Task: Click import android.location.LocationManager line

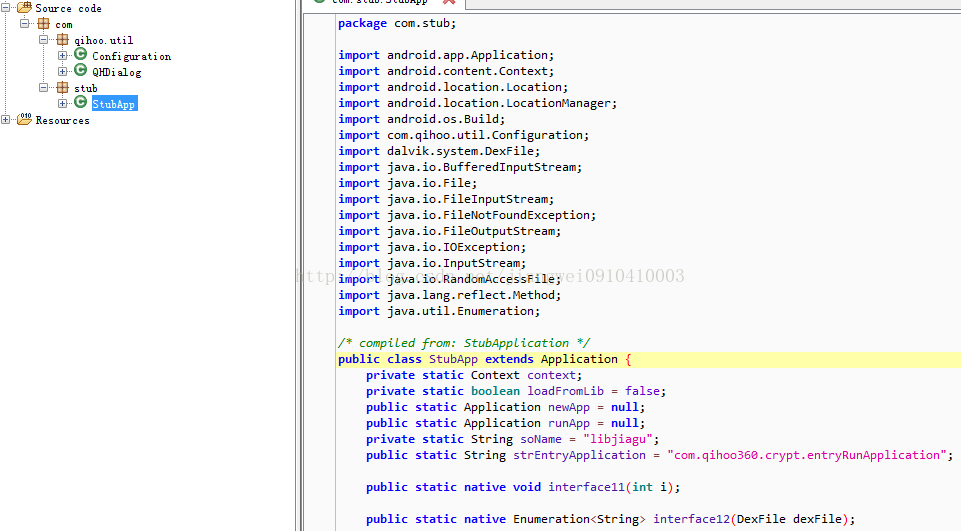Action: point(477,103)
